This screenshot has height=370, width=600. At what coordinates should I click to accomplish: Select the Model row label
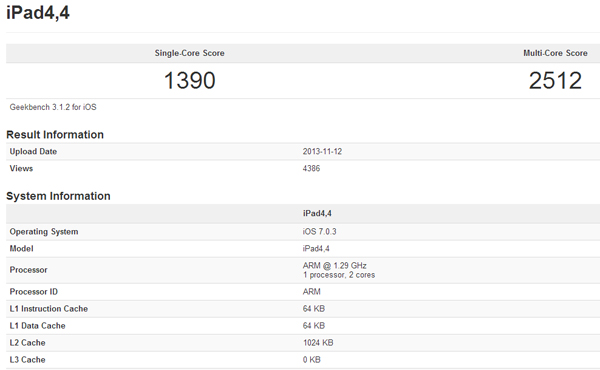(x=21, y=249)
